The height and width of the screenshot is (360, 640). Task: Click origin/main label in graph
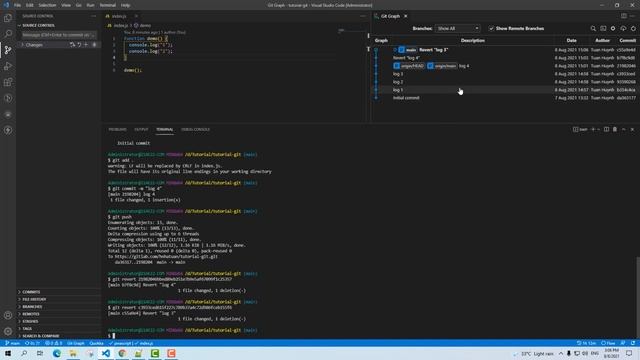[442, 66]
